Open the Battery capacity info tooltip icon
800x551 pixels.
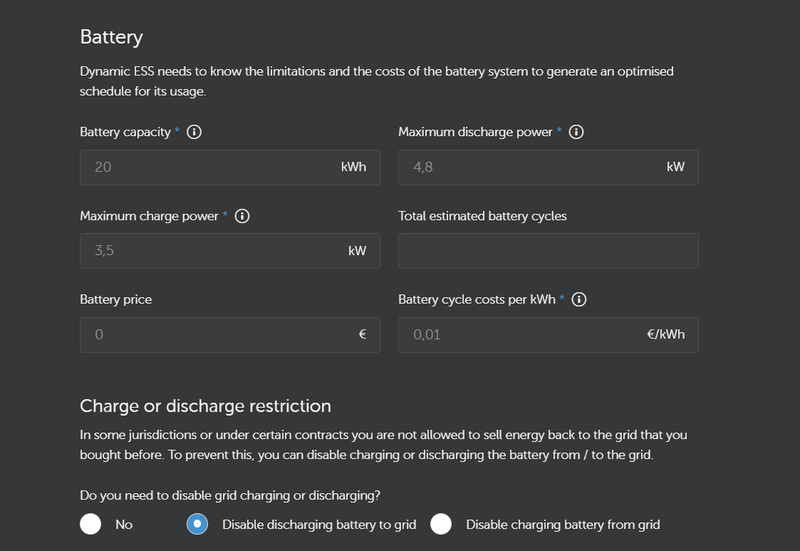[194, 132]
